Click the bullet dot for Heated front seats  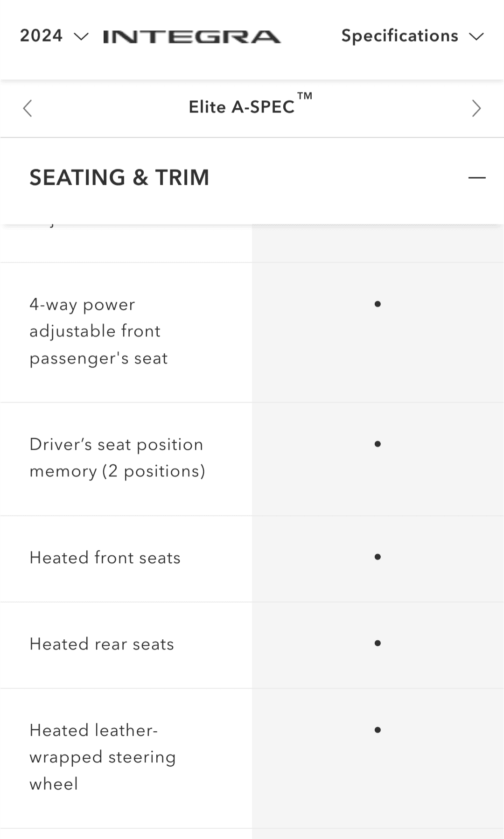378,557
